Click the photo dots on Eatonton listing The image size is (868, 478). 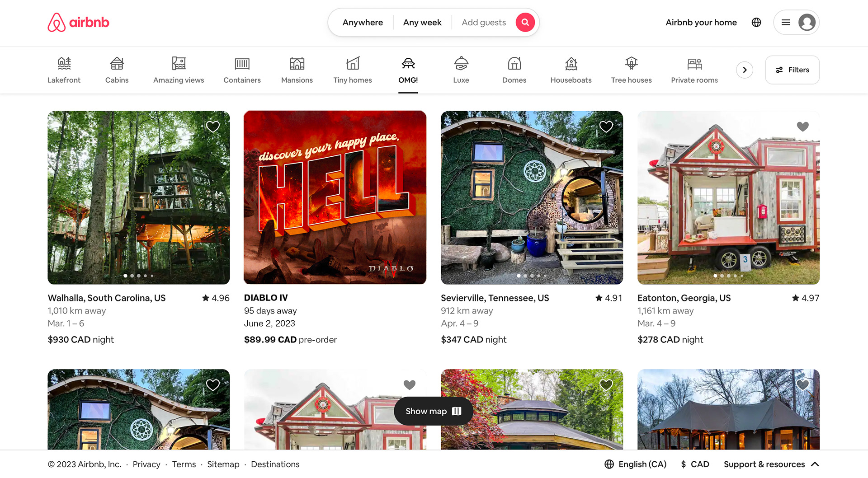click(728, 276)
